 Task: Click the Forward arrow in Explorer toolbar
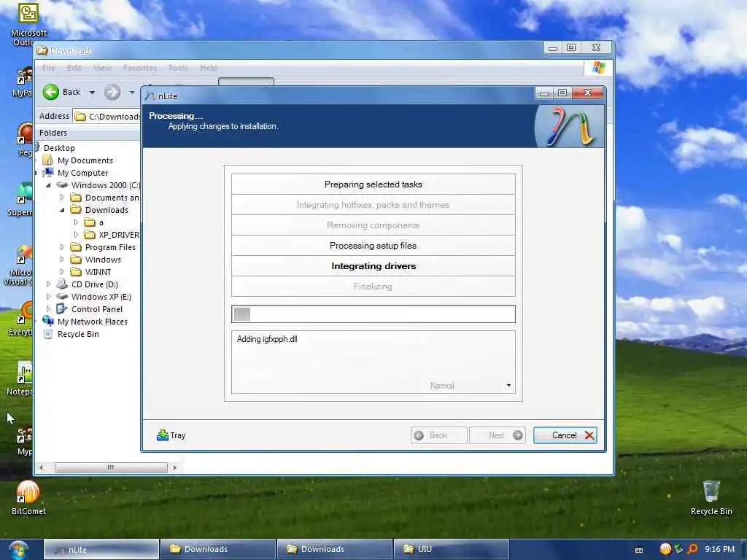[112, 92]
